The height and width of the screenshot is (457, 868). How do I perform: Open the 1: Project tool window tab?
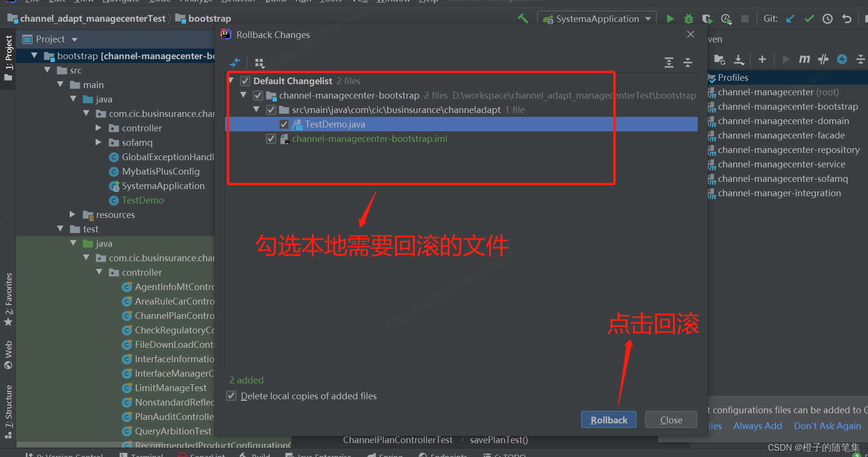[x=8, y=58]
